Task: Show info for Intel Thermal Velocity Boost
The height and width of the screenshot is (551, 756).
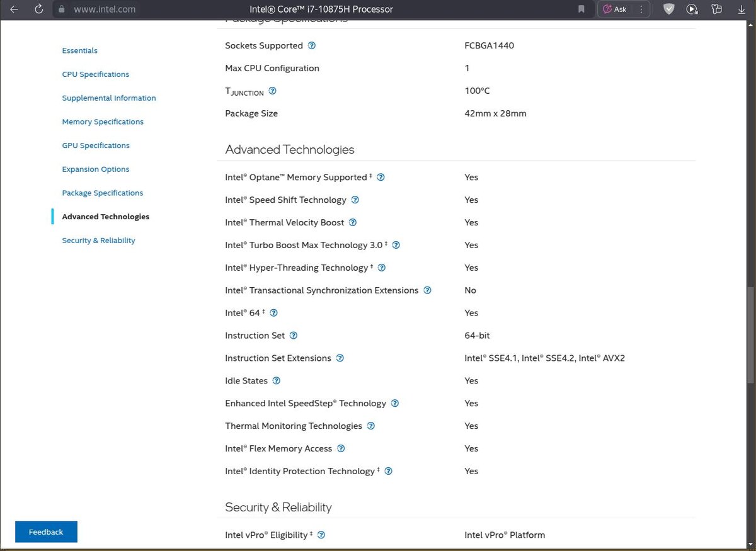Action: [x=353, y=222]
